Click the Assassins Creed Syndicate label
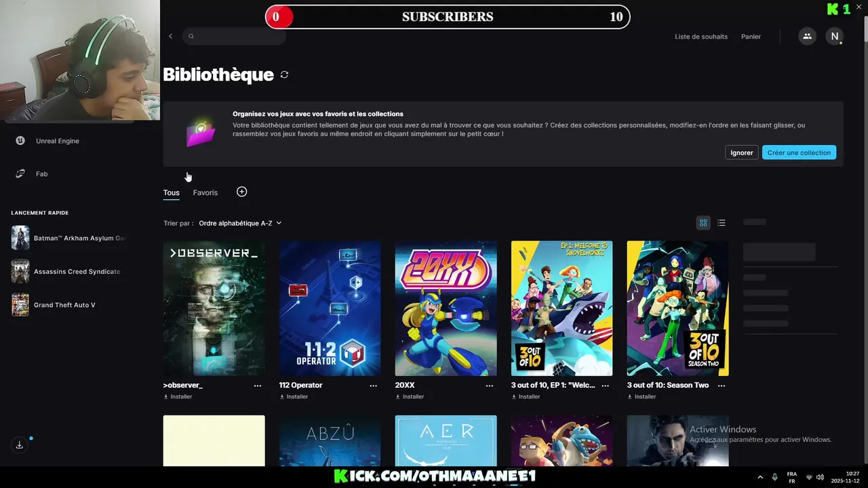 [77, 272]
